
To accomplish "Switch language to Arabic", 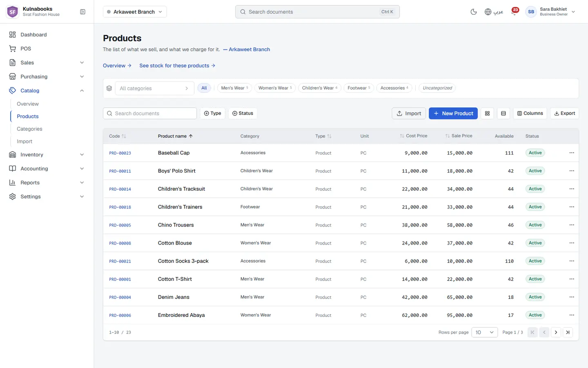I will click(494, 12).
